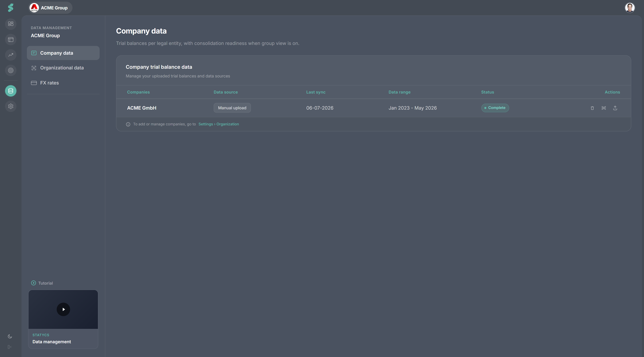Open the dashboard grid icon in sidebar

[11, 24]
